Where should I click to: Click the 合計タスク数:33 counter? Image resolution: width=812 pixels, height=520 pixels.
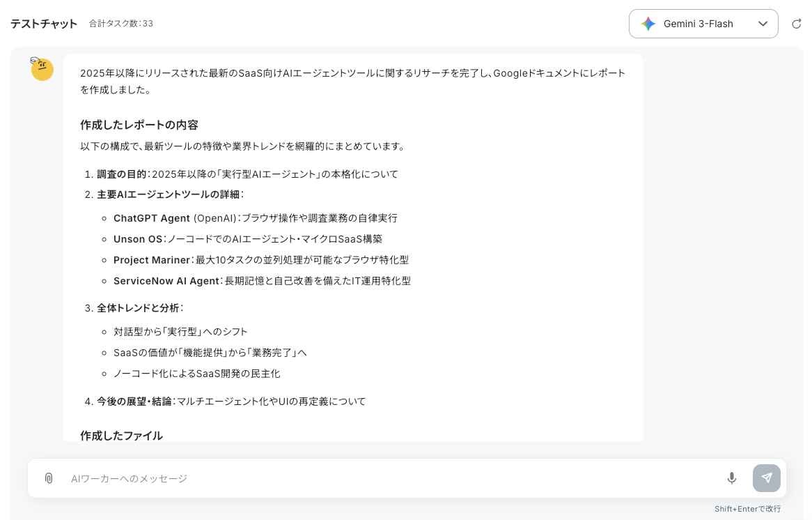click(x=121, y=23)
